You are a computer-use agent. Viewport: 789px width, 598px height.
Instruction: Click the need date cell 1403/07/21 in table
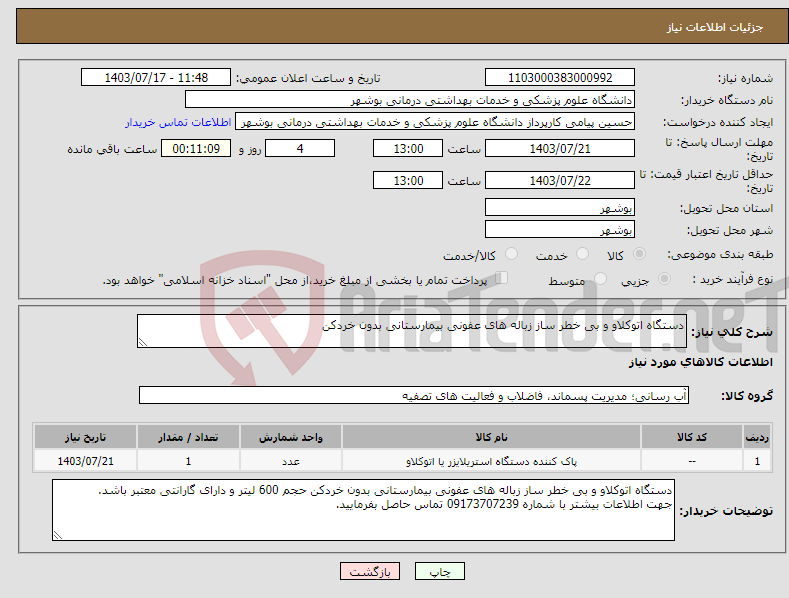pos(86,461)
